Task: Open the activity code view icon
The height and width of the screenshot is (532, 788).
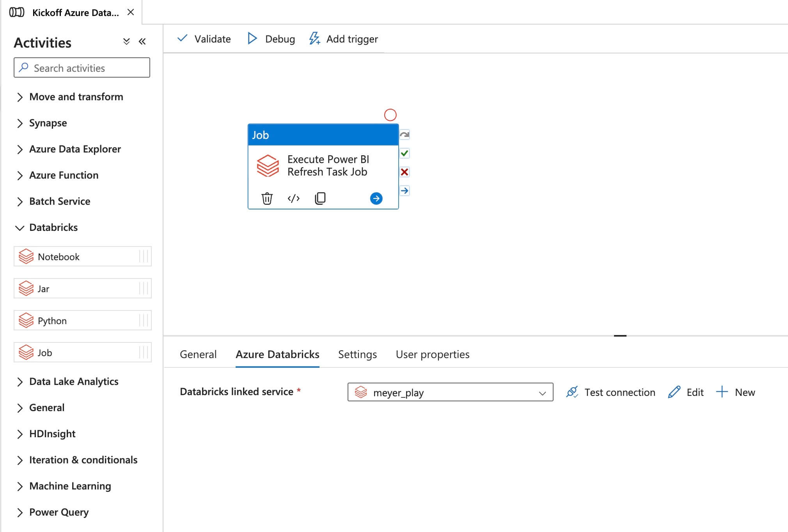Action: click(293, 199)
